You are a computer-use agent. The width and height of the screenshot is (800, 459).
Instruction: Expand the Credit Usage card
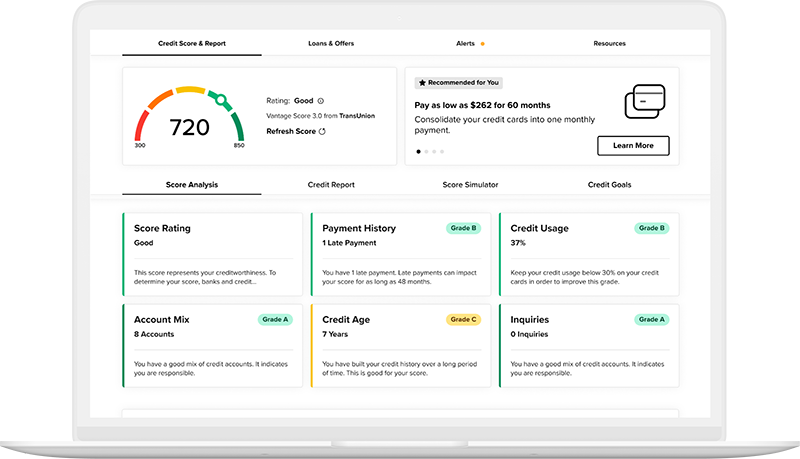tap(590, 254)
